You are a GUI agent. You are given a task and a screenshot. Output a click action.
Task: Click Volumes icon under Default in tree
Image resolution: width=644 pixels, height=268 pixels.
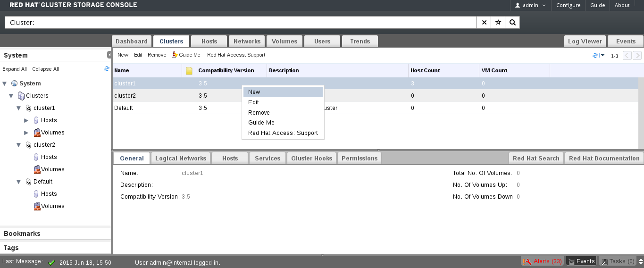(37, 206)
